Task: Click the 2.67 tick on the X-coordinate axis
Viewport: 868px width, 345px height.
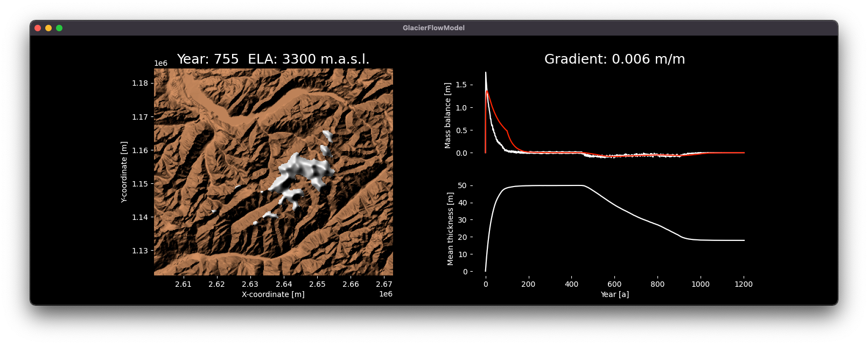Action: (384, 284)
